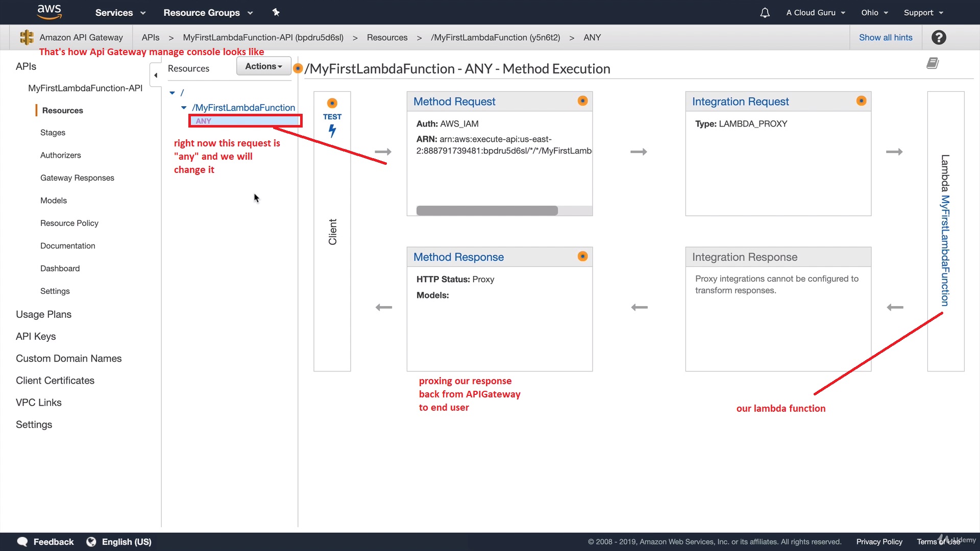Collapse the /MyFirstLambdaFunction tree node
Image resolution: width=980 pixels, height=551 pixels.
(x=184, y=108)
